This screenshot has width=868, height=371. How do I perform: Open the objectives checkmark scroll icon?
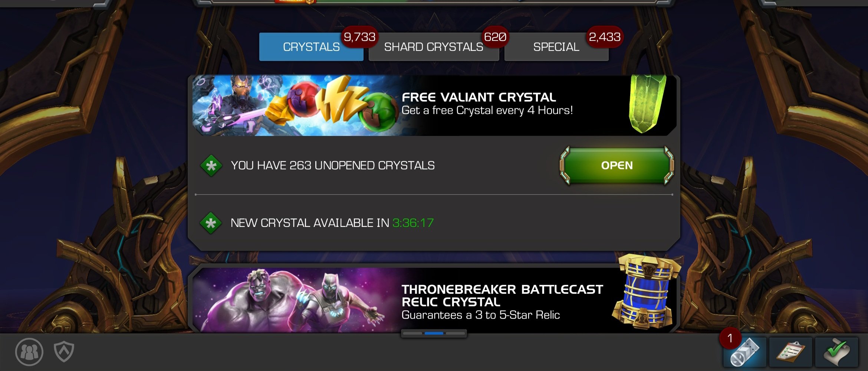point(836,352)
